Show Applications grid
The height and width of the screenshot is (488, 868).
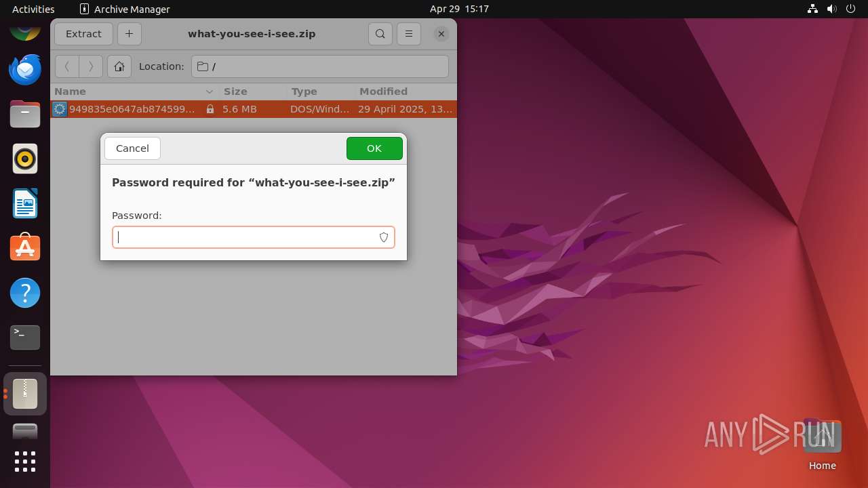pos(25,462)
